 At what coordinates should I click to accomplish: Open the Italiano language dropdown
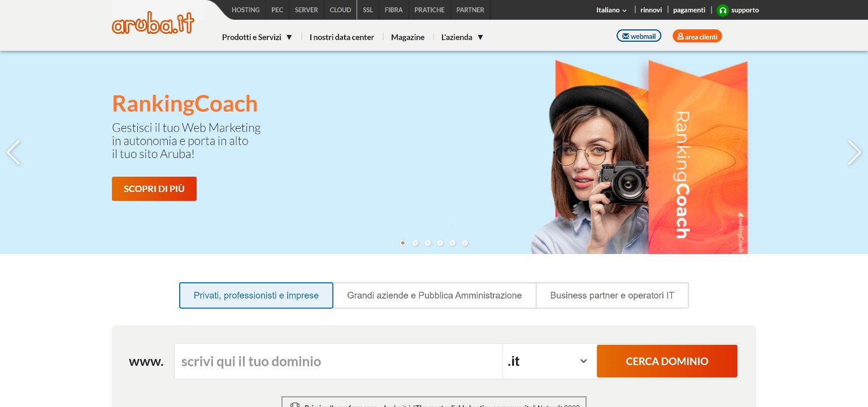611,10
